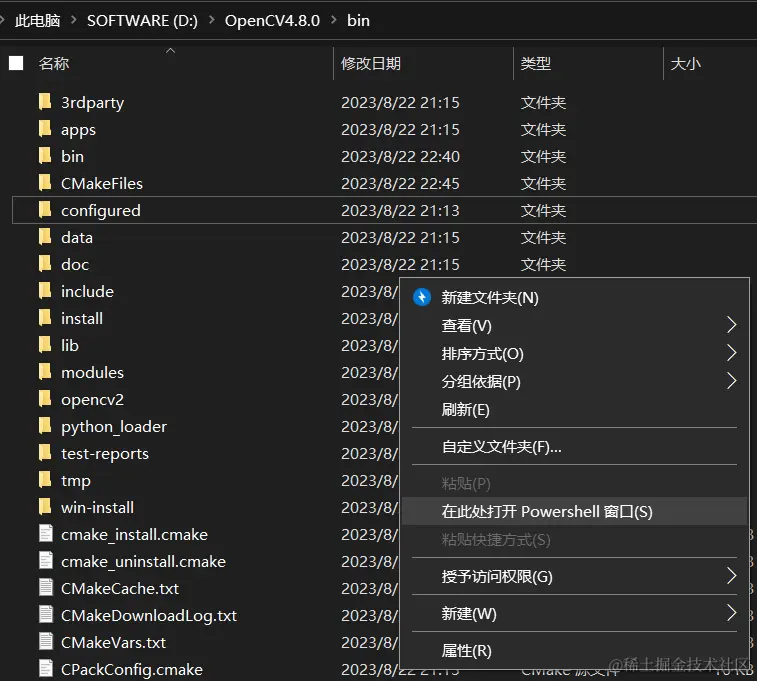Click the test-reports folder icon

[45, 453]
